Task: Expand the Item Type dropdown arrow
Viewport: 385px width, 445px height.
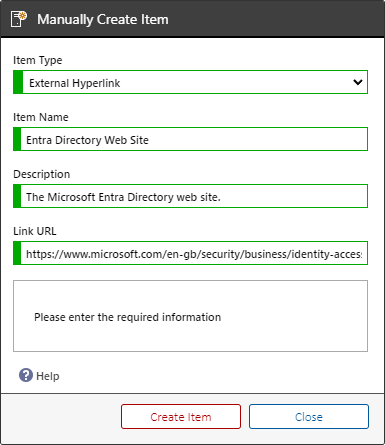Action: (358, 82)
